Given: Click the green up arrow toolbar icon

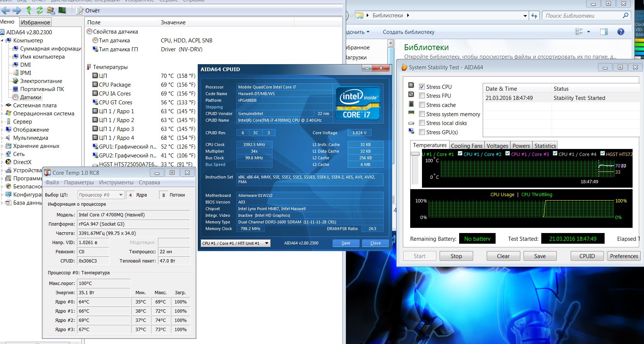Looking at the screenshot, I should [29, 10].
